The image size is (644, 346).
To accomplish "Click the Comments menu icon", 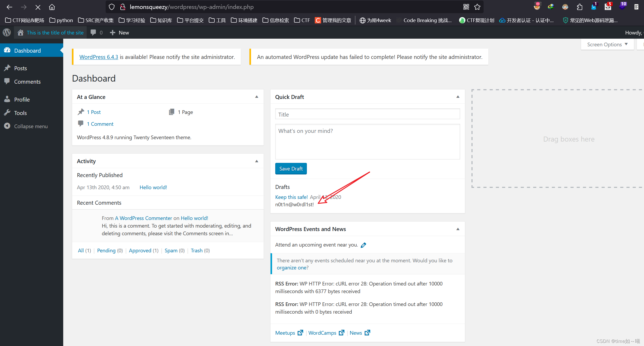I will [x=7, y=81].
